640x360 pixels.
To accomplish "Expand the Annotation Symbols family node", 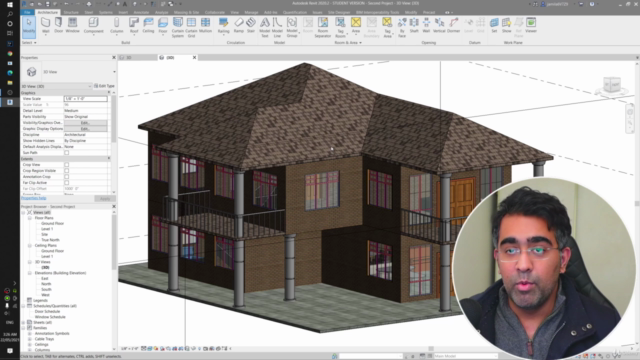I will tap(30, 333).
